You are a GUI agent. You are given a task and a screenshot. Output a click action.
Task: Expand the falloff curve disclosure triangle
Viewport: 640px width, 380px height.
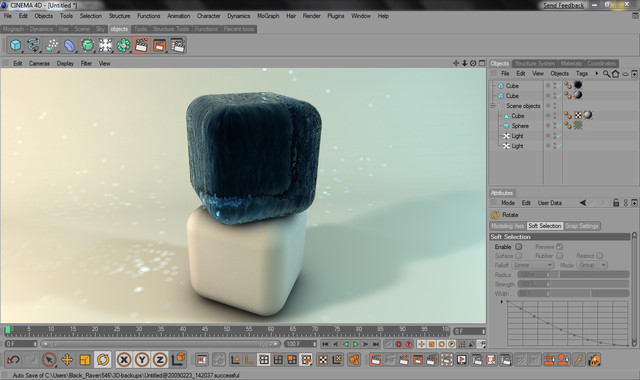tap(502, 302)
